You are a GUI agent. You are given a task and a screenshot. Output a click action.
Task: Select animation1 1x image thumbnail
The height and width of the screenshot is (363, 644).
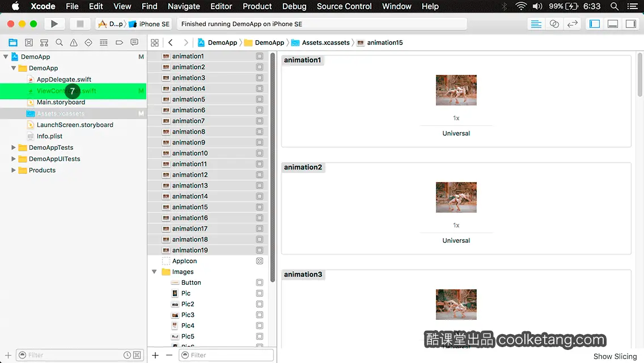point(456,90)
